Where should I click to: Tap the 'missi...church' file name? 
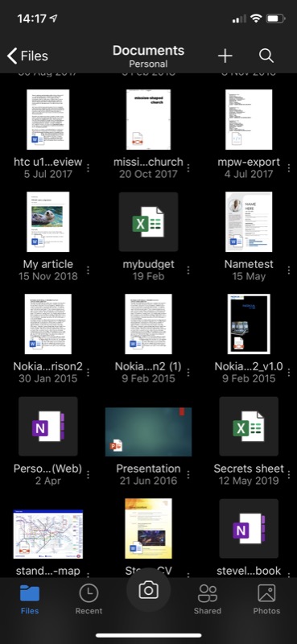pos(148,162)
